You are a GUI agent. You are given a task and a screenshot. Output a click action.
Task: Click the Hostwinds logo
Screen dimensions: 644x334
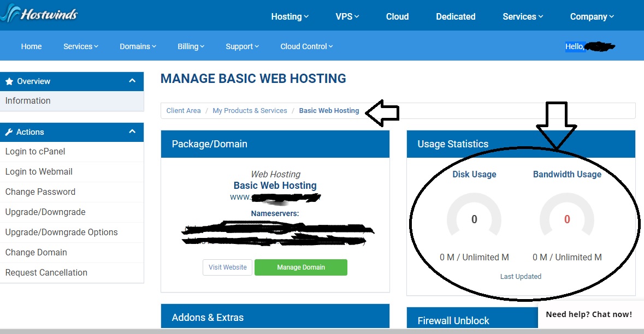(39, 14)
